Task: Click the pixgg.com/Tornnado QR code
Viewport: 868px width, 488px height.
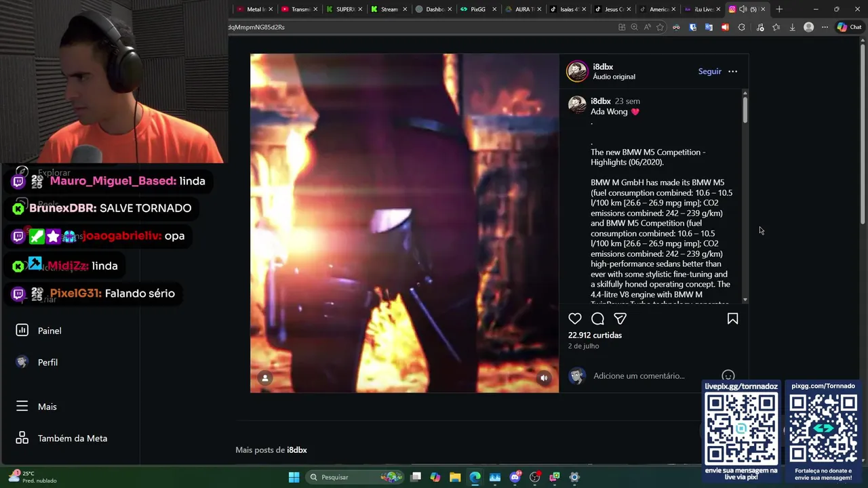Action: point(823,429)
